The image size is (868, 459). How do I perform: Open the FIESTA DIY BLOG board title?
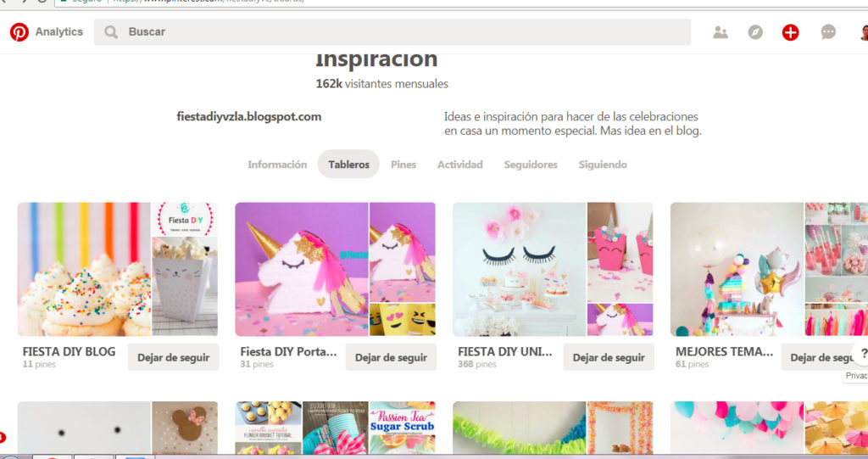click(x=70, y=351)
